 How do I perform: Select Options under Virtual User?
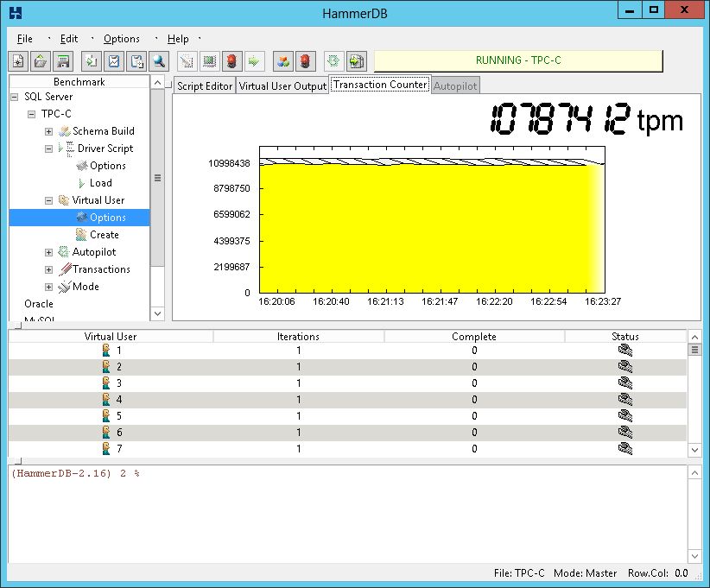(108, 218)
